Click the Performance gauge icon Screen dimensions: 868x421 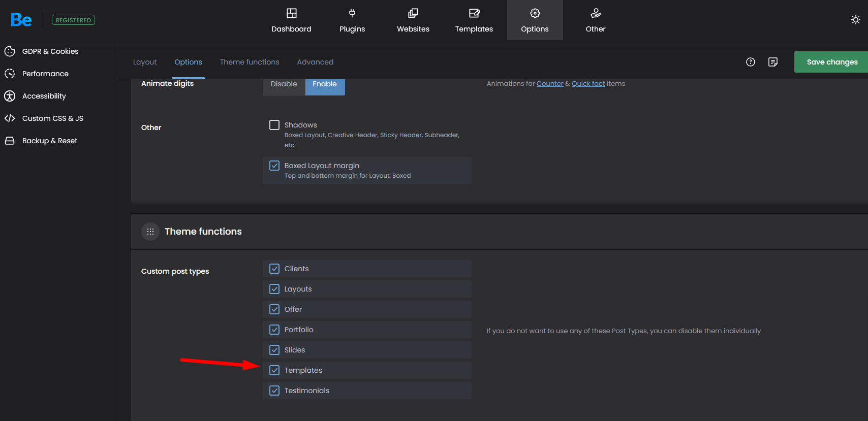(10, 74)
